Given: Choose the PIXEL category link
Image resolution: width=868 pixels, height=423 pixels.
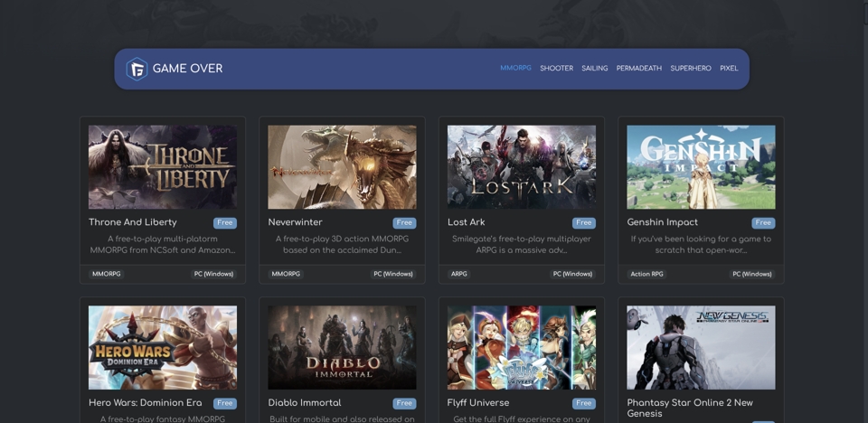Looking at the screenshot, I should tap(729, 68).
